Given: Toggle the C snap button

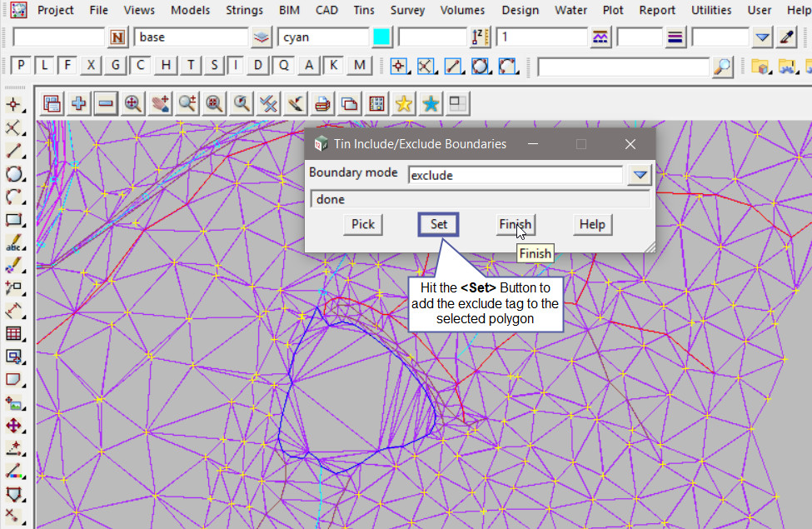Looking at the screenshot, I should tap(141, 65).
